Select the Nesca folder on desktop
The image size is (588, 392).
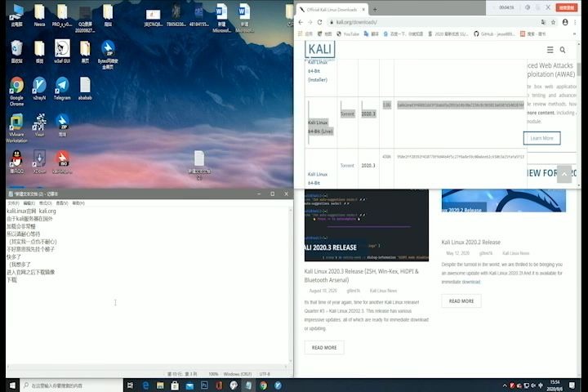[39, 16]
